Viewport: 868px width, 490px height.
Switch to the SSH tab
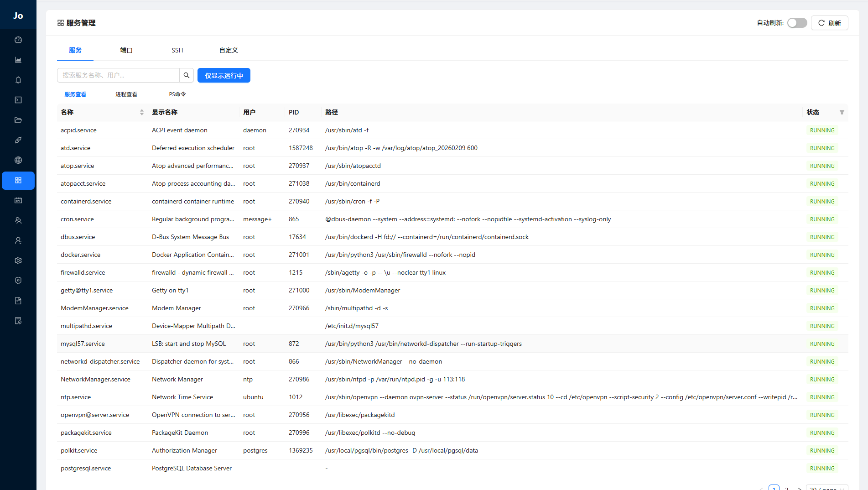click(x=177, y=50)
